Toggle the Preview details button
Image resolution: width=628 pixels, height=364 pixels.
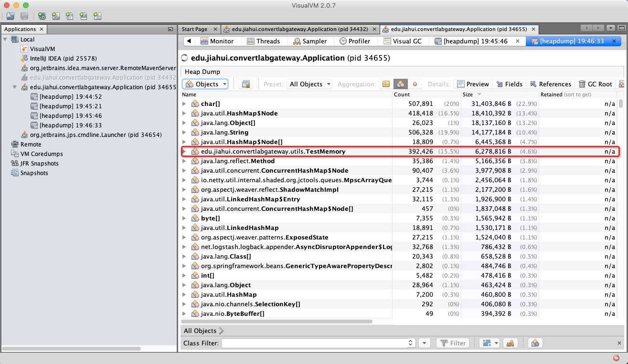(x=473, y=84)
